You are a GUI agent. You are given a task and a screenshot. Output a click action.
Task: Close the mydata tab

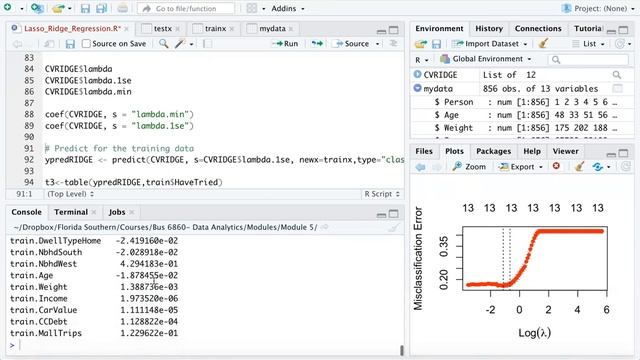pyautogui.click(x=291, y=29)
